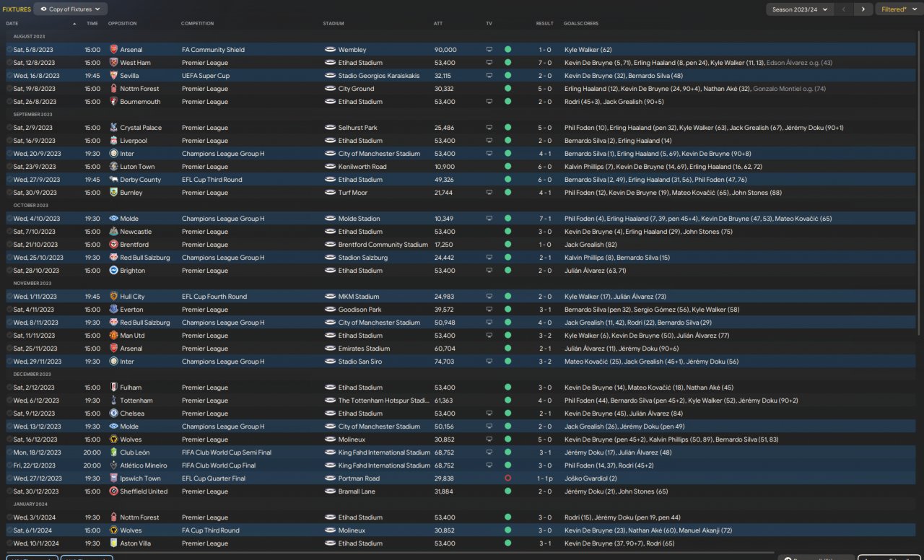Viewport: 924px width, 560px height.
Task: Open the Copy of Fixtures view dropdown
Action: (71, 9)
